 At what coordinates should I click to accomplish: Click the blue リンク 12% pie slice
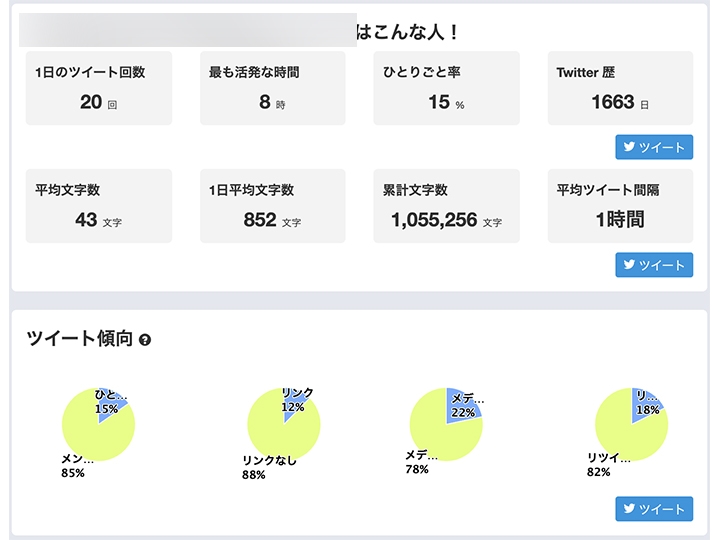tap(294, 405)
